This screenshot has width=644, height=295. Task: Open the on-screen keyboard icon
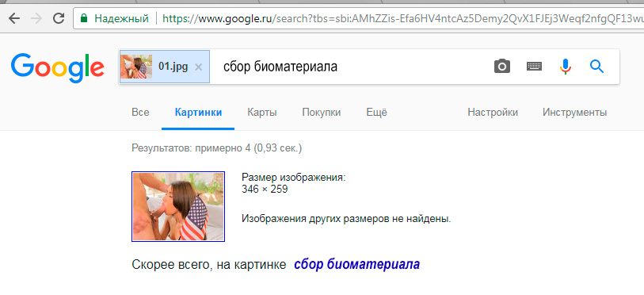point(534,67)
